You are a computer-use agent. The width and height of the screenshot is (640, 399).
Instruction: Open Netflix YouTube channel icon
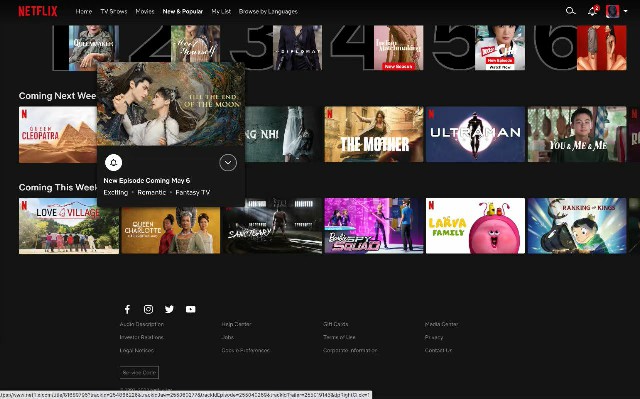[191, 309]
